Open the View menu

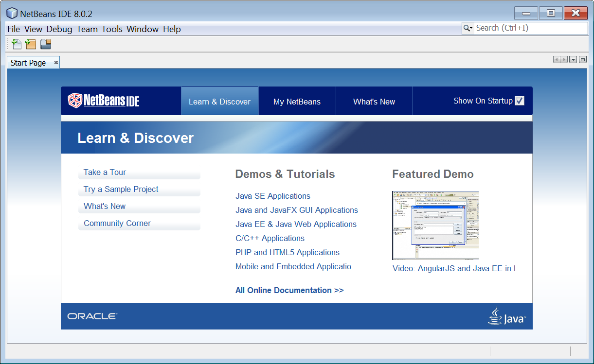click(x=33, y=29)
